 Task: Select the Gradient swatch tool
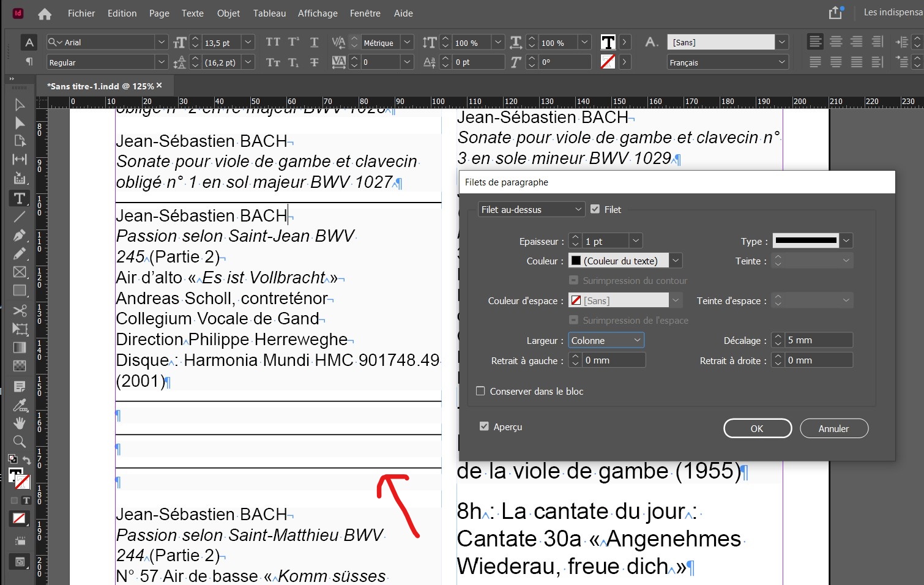(19, 348)
